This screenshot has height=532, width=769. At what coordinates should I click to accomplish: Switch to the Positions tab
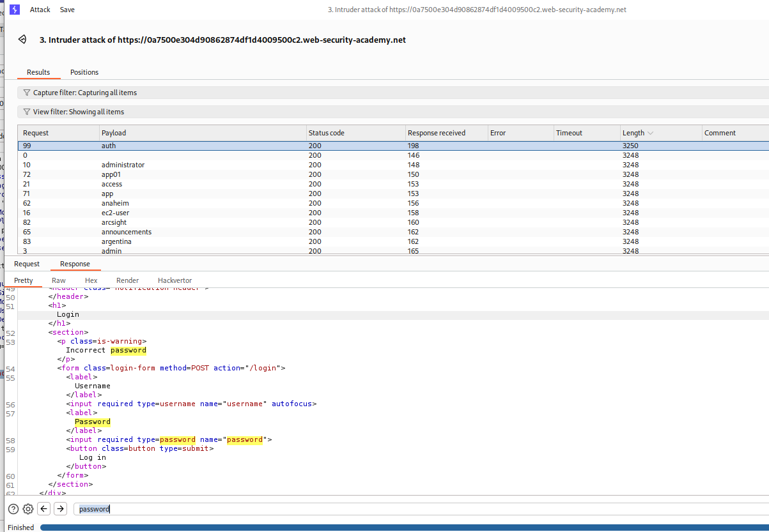click(84, 72)
